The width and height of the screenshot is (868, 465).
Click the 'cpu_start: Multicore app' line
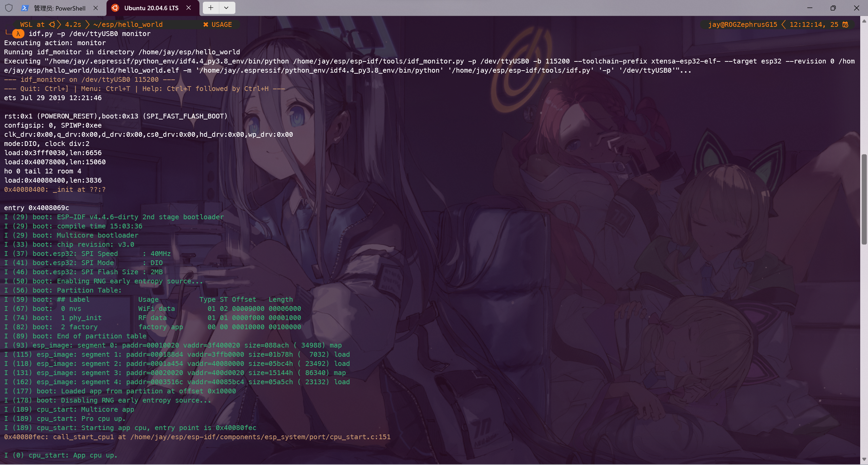(x=69, y=409)
